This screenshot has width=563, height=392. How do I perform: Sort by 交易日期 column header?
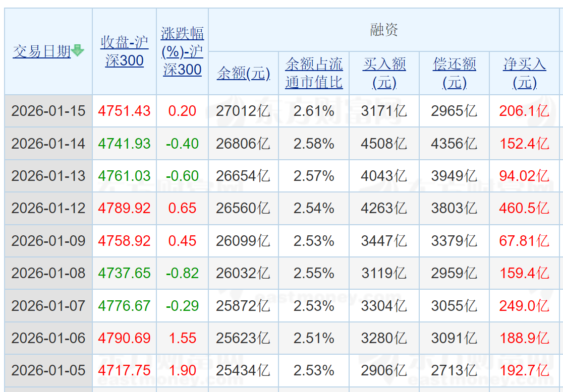42,51
